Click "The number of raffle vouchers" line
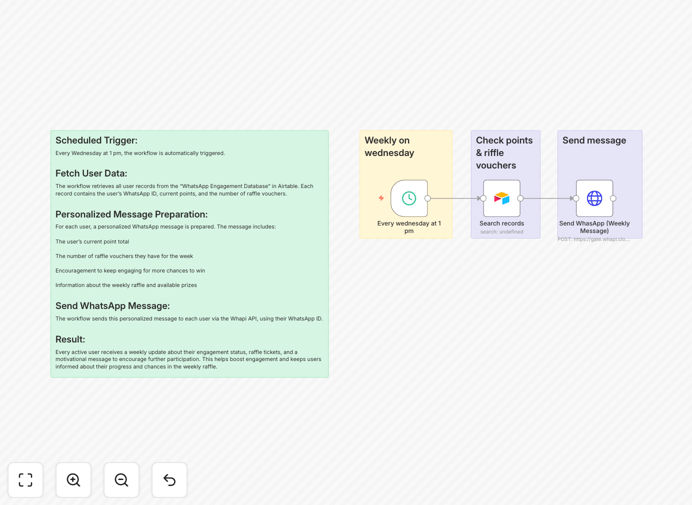This screenshot has width=692, height=505. [124, 256]
